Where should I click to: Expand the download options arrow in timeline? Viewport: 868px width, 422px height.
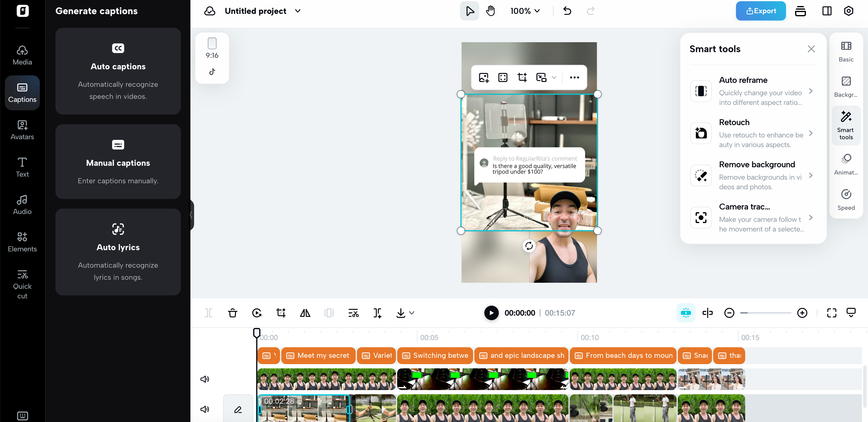[411, 313]
